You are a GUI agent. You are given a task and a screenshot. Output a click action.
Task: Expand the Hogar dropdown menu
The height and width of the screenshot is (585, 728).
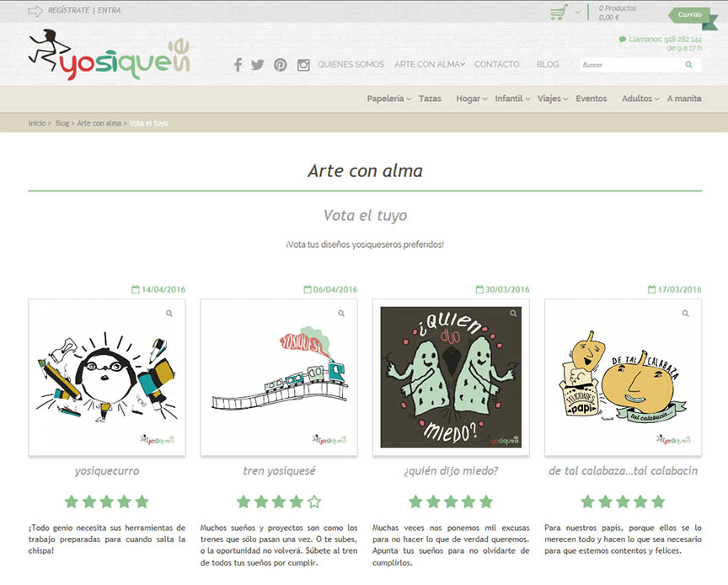click(x=469, y=99)
